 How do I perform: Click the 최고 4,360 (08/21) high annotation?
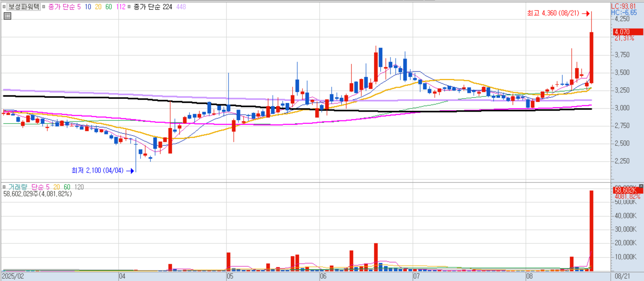tap(553, 13)
